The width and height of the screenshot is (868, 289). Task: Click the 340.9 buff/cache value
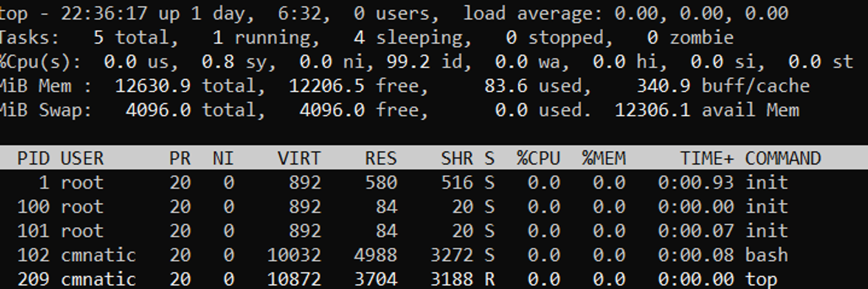(x=663, y=86)
